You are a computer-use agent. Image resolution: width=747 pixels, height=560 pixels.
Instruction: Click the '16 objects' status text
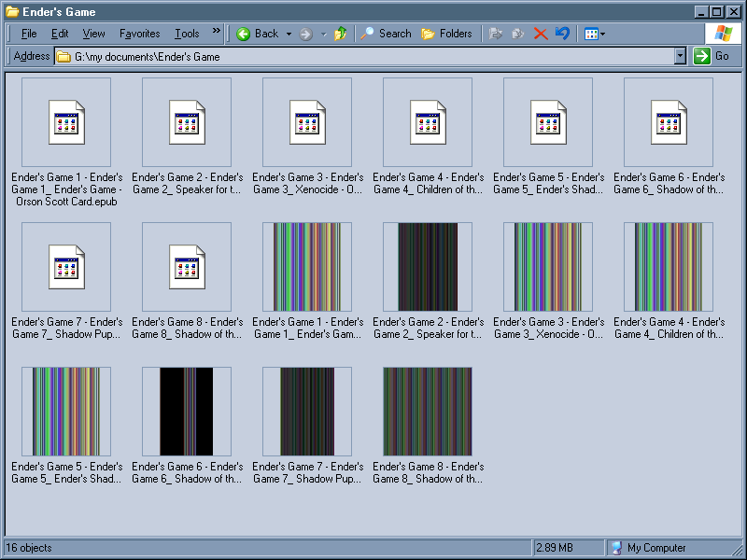(x=29, y=548)
